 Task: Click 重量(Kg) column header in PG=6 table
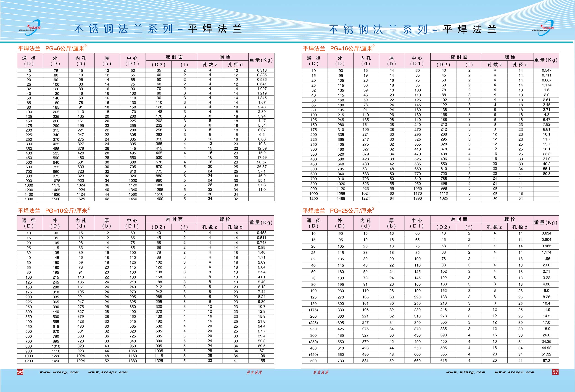click(261, 60)
